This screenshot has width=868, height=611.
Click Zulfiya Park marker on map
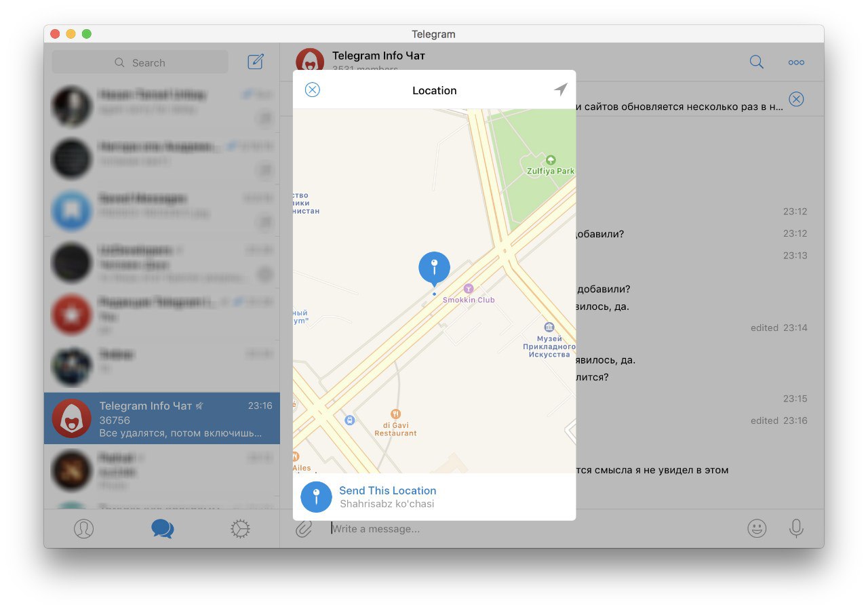click(551, 160)
